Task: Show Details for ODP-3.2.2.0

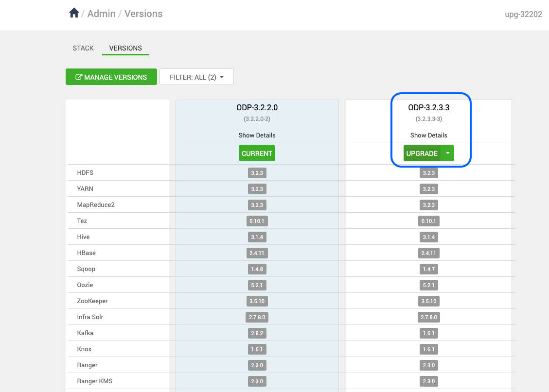Action: click(257, 136)
